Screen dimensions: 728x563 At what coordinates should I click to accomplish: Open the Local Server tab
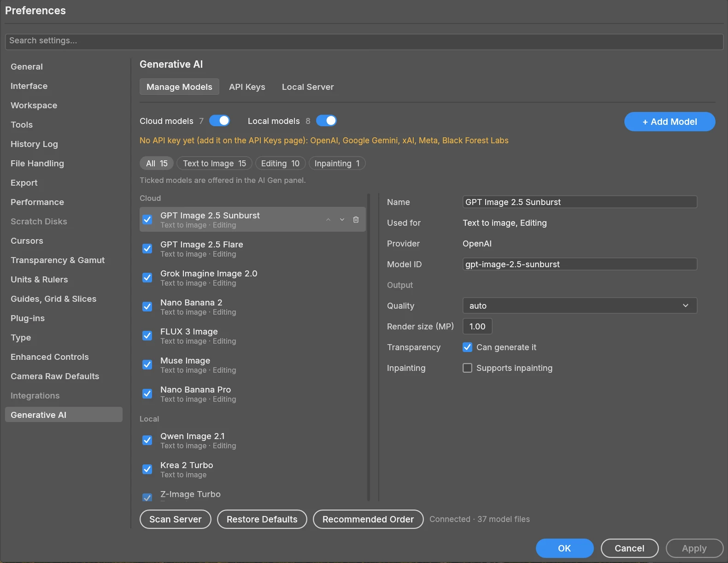pos(308,87)
